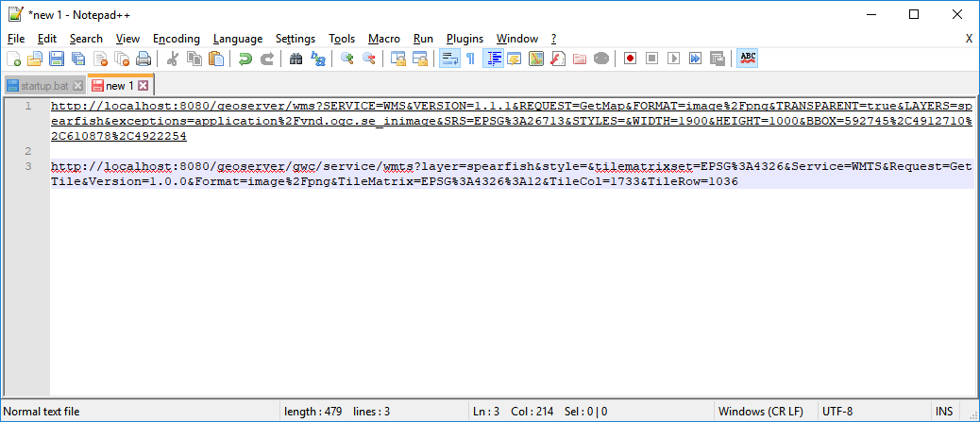The image size is (980, 422).
Task: Close the startup.bat tab
Action: tap(78, 86)
